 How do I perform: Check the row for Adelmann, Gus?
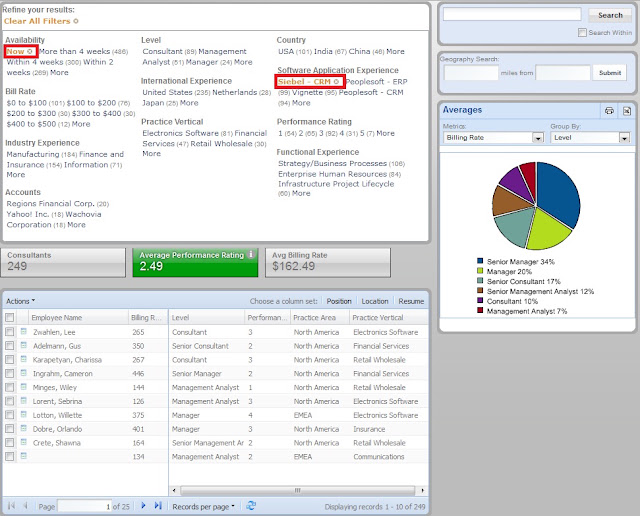pyautogui.click(x=9, y=346)
